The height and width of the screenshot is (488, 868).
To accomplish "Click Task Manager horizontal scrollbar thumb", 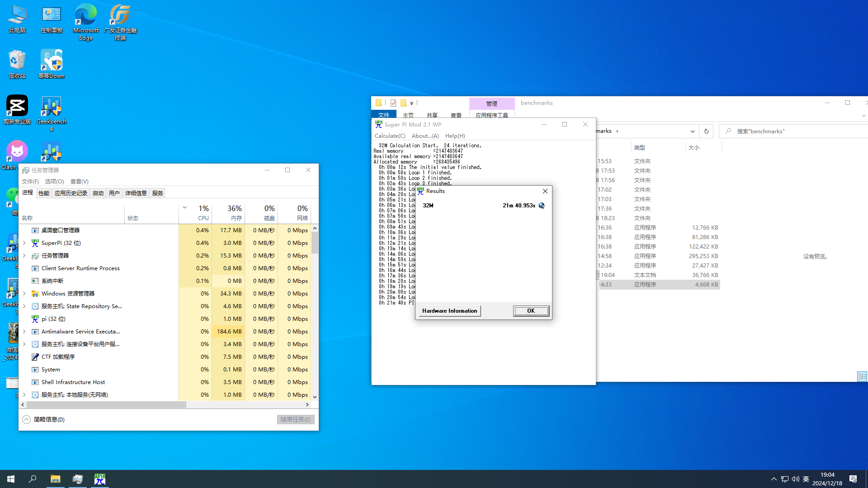I will coord(107,404).
